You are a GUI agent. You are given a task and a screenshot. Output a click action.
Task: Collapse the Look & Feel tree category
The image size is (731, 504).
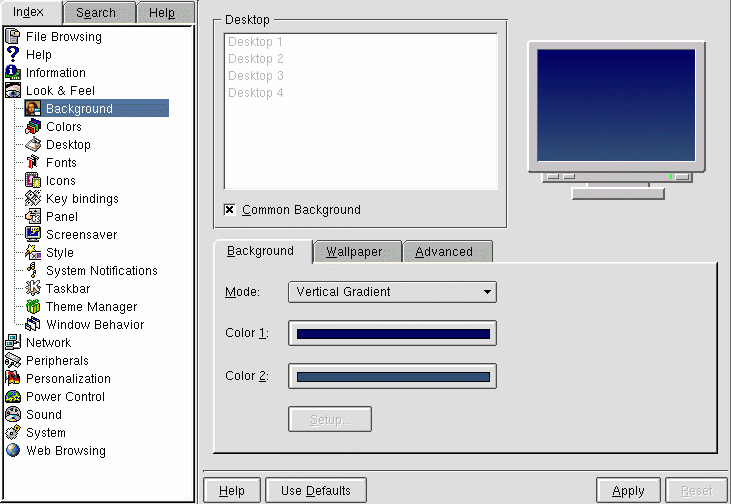click(13, 91)
